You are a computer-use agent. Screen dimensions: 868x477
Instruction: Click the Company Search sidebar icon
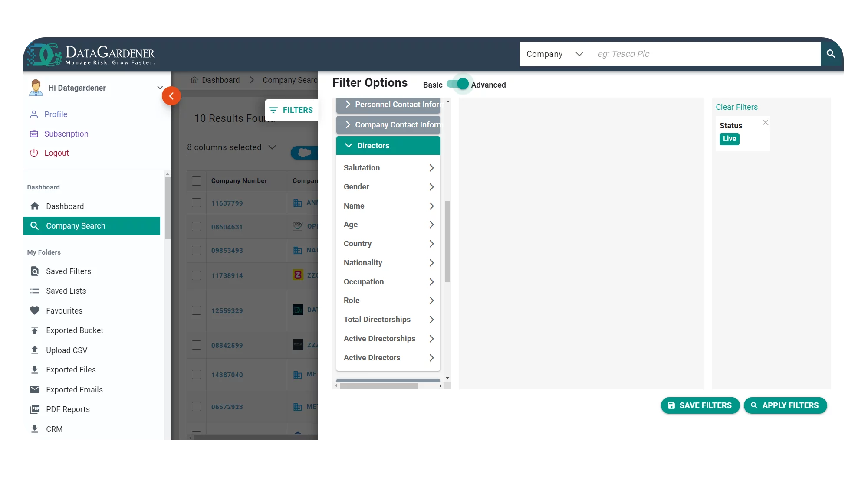tap(34, 225)
